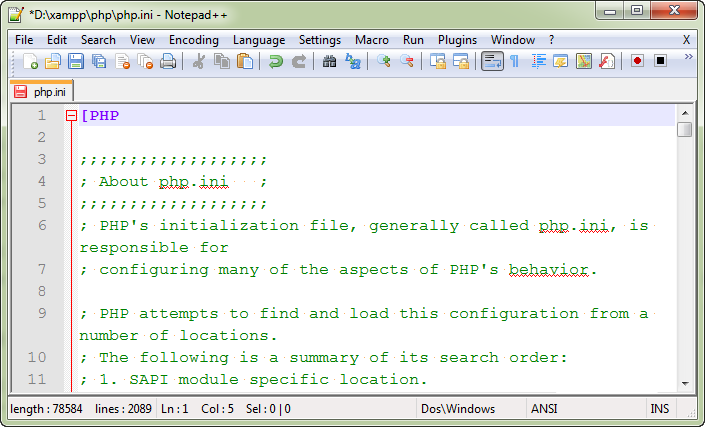This screenshot has width=705, height=427.
Task: Open the Search menu
Action: pyautogui.click(x=98, y=40)
